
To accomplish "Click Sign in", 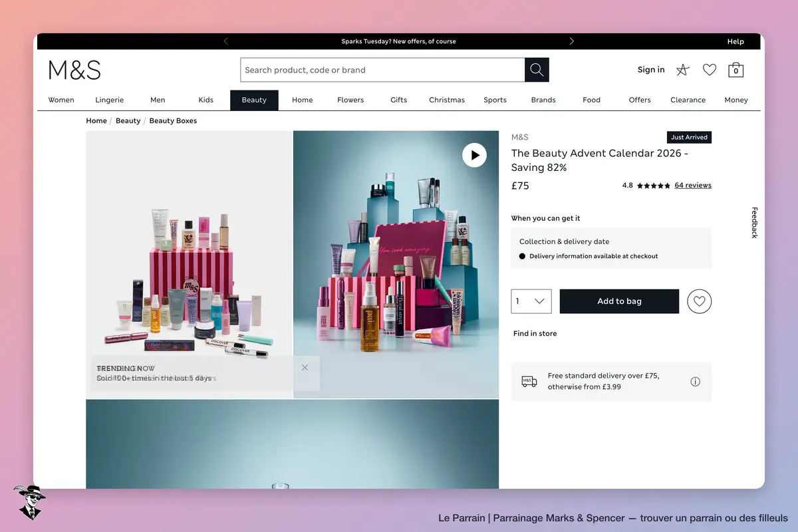I will tap(651, 70).
